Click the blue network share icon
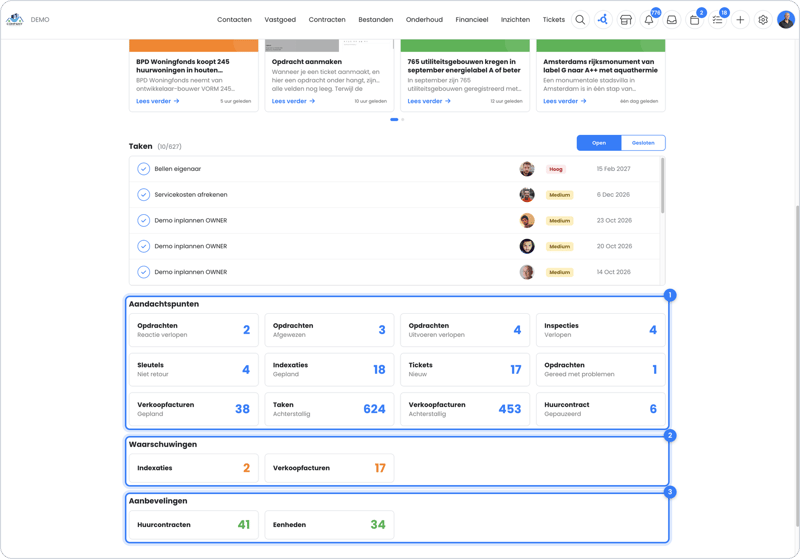Screen dimensions: 800x559 [x=603, y=20]
